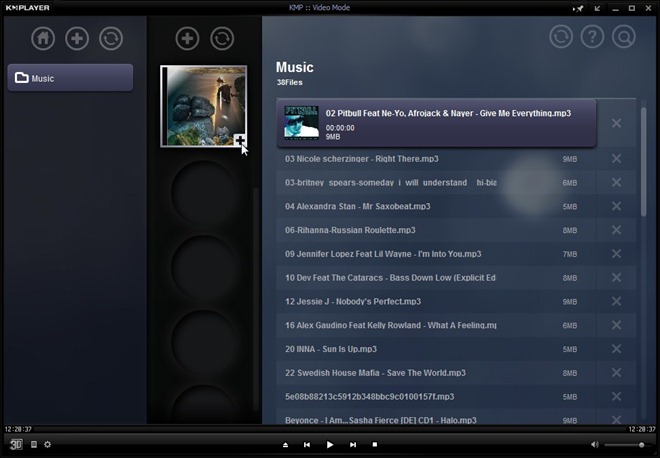Screen dimensions: 660x458
Task: Refresh the album list in middle panel
Action: pos(222,39)
